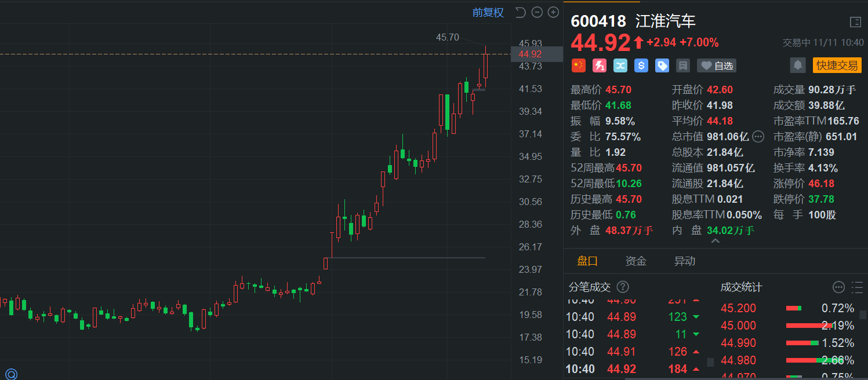868x380 pixels.
Task: Click the help icon beside 分笔成交
Action: 623,287
